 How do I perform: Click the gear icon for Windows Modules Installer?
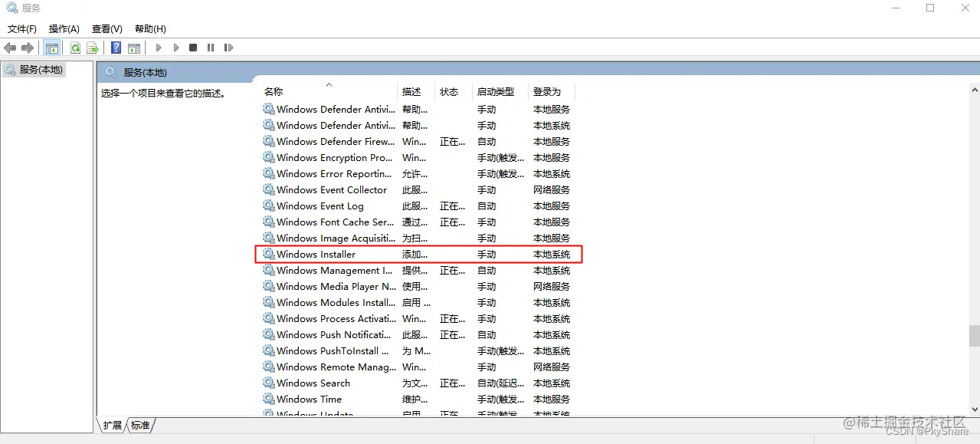(268, 302)
